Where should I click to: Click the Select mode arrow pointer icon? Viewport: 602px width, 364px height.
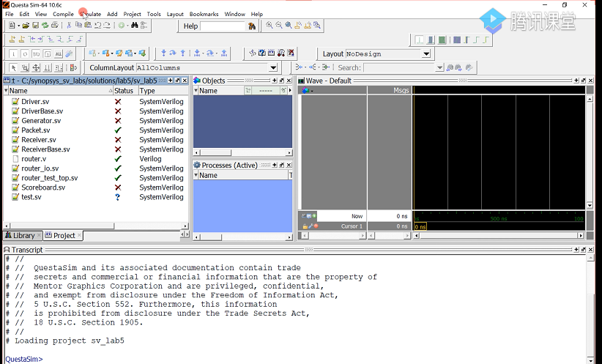13,67
